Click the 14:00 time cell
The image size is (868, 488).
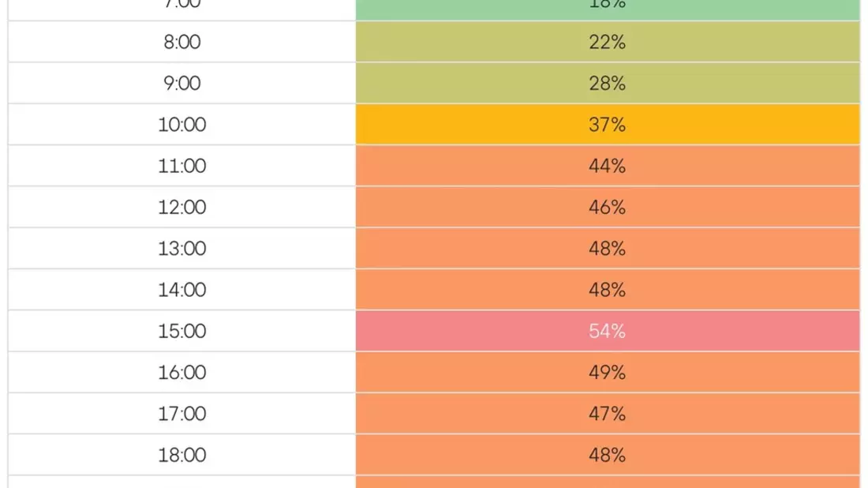[x=182, y=290]
